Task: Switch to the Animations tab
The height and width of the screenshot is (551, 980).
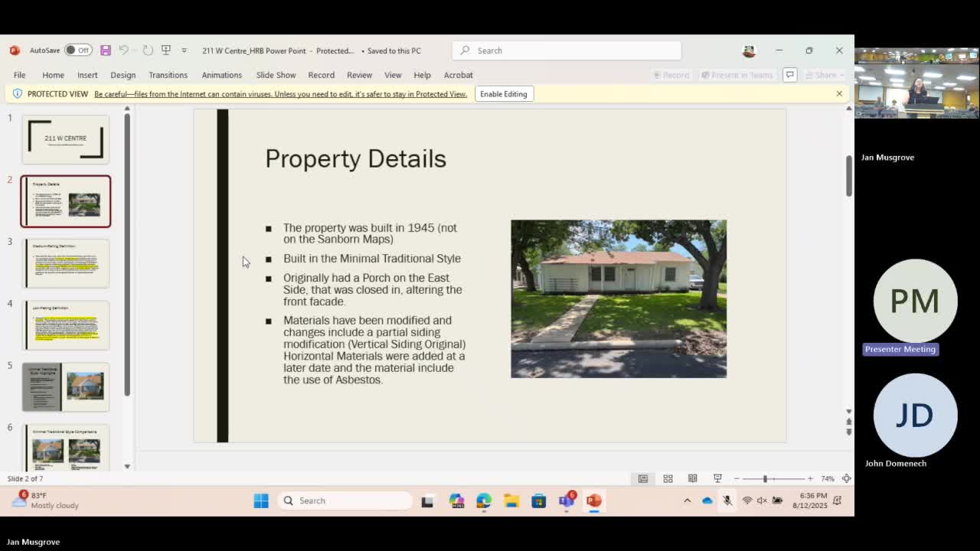Action: [x=221, y=75]
